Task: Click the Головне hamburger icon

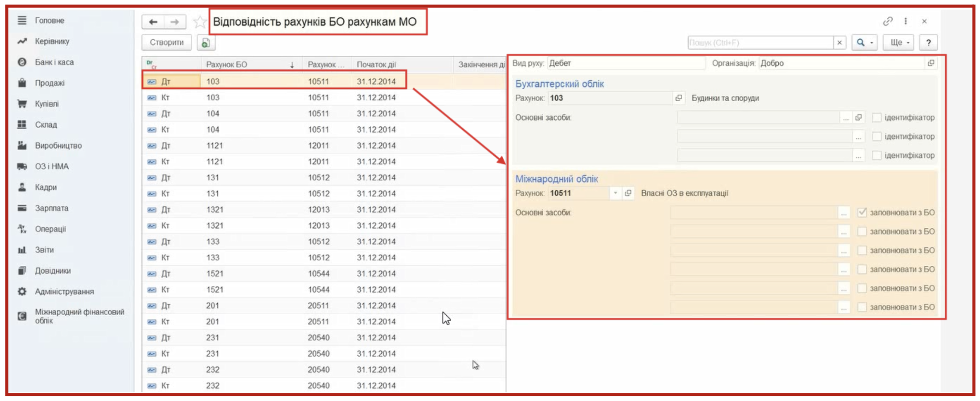Action: click(x=22, y=20)
